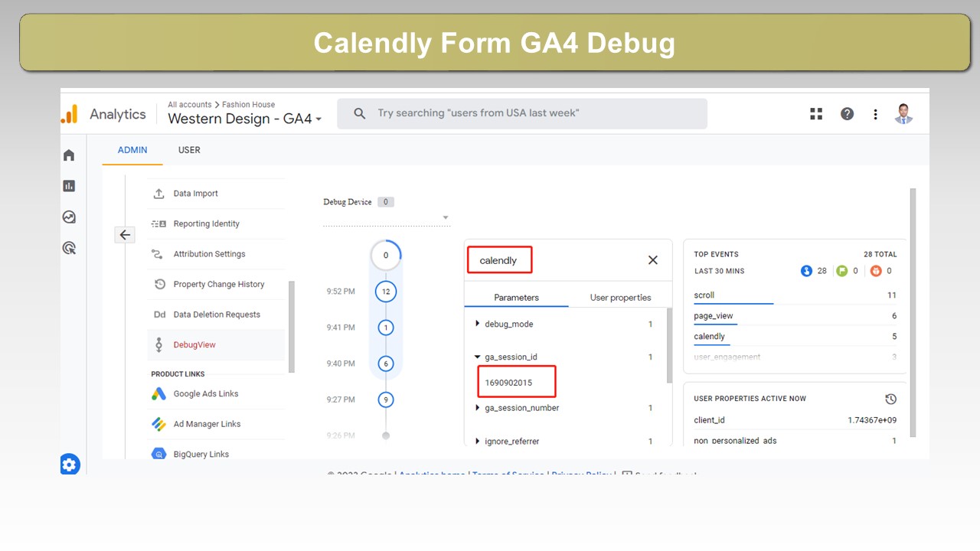The image size is (980, 551).
Task: Click the Ad Manager Links icon
Action: (x=158, y=424)
